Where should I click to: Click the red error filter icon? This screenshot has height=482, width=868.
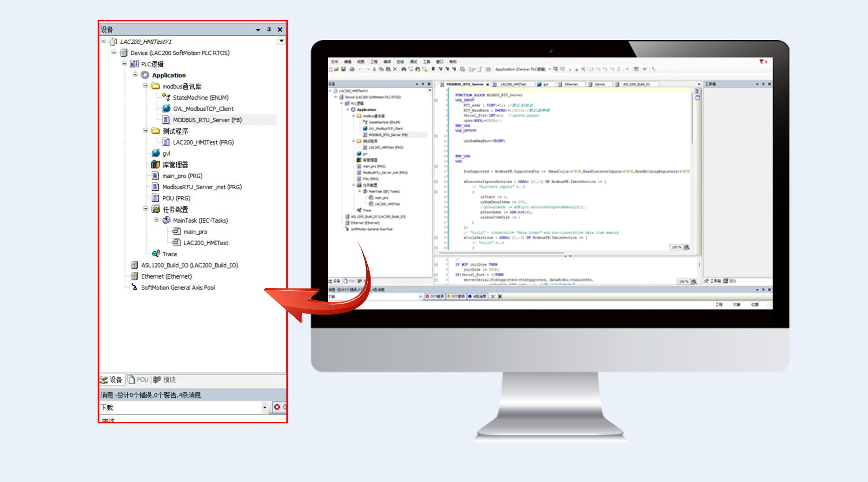pyautogui.click(x=278, y=407)
